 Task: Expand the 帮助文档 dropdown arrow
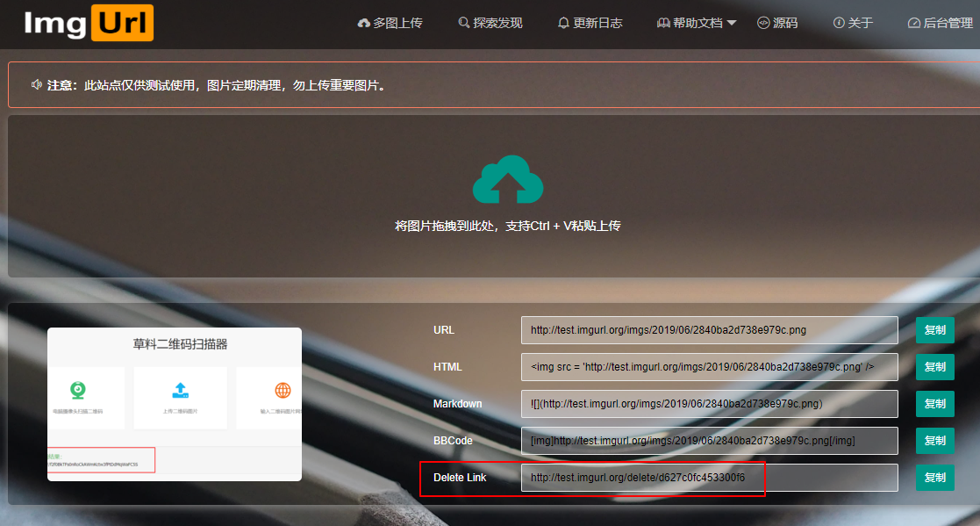pyautogui.click(x=731, y=23)
